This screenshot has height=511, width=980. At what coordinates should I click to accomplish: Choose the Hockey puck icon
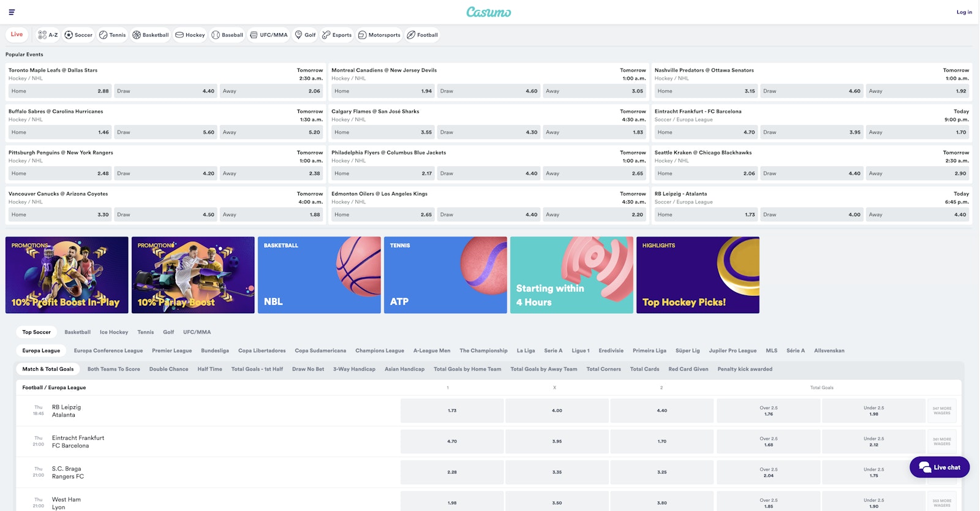179,35
